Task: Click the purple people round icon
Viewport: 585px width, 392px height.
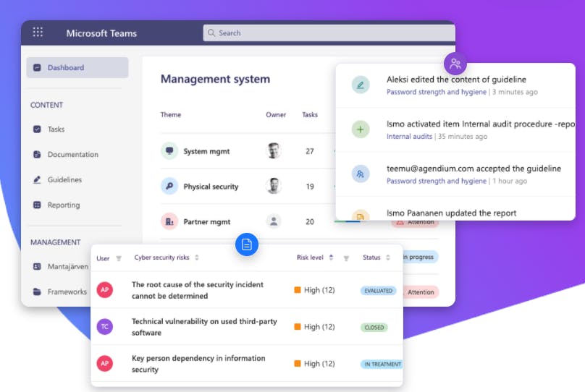Action: [x=455, y=64]
